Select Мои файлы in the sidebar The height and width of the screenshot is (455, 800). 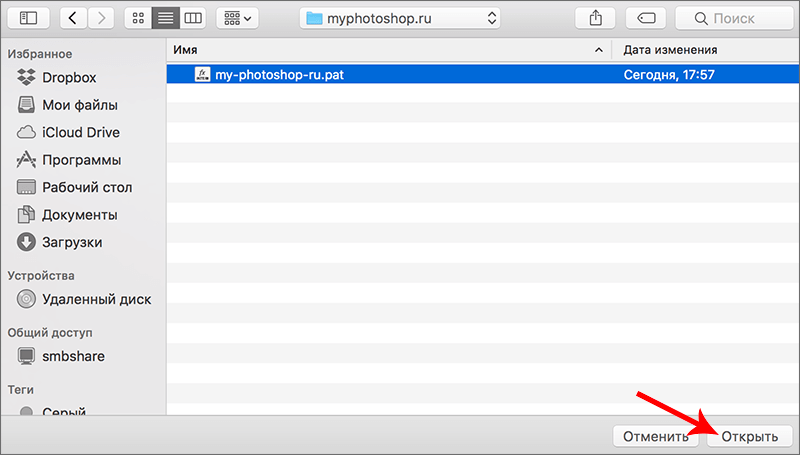coord(79,105)
